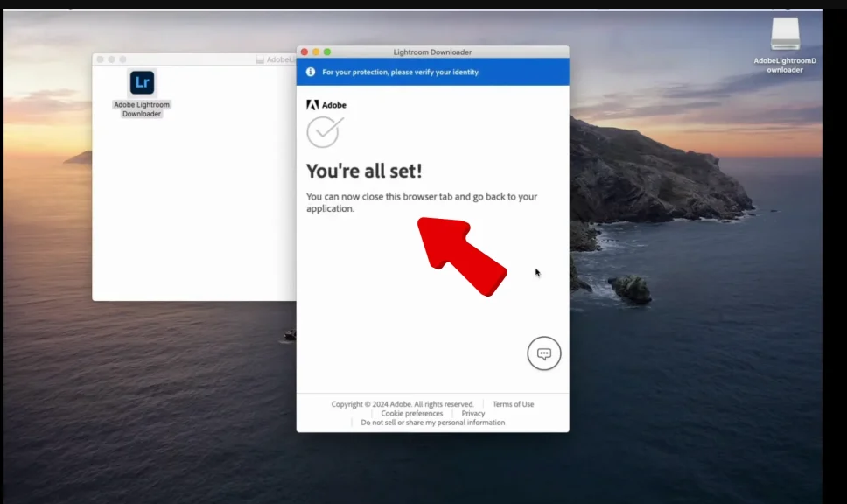Click the Lr app thumbnail in the Finder window
847x504 pixels.
coord(141,83)
